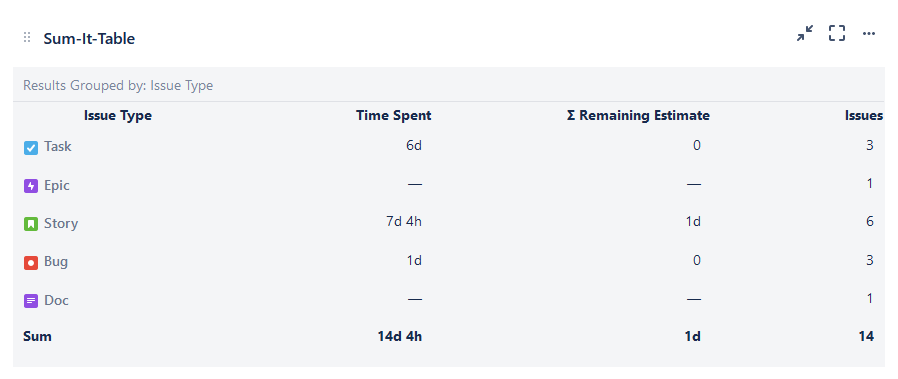Image resolution: width=898 pixels, height=379 pixels.
Task: Grab the gadget drag handle icon
Action: tap(27, 38)
